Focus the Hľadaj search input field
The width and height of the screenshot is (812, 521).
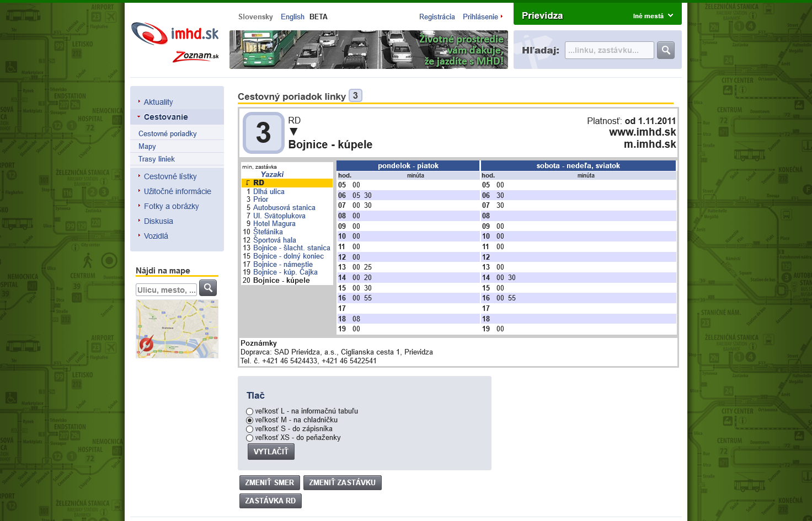608,50
